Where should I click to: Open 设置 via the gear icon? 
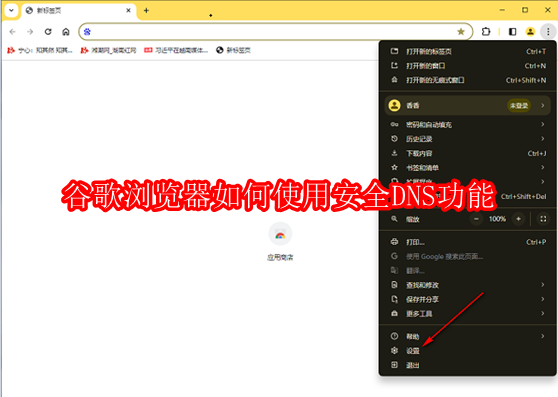pyautogui.click(x=394, y=351)
